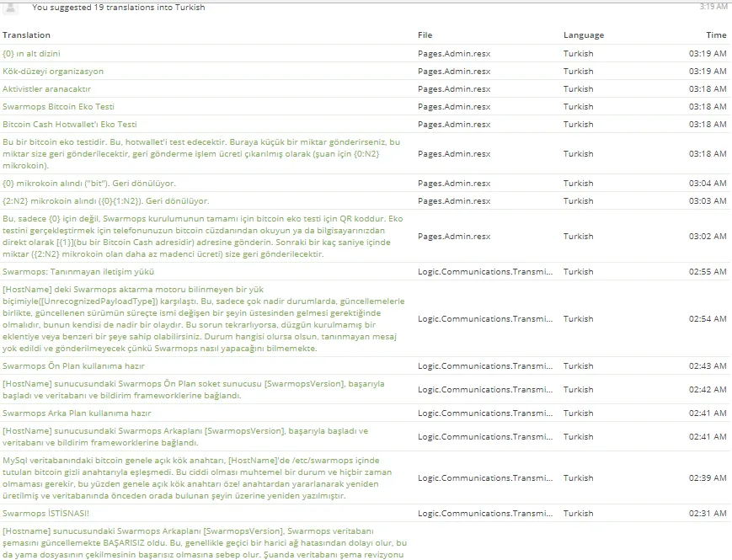Click Logic.Communications.Transmi... in 'Ön Plan kullanıma hazır' row
This screenshot has height=560, width=732.
[x=485, y=365]
